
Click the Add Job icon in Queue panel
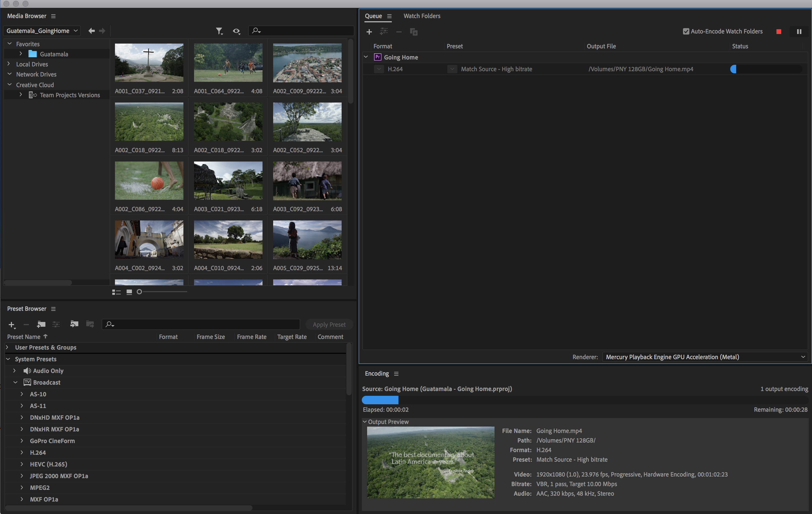tap(368, 31)
